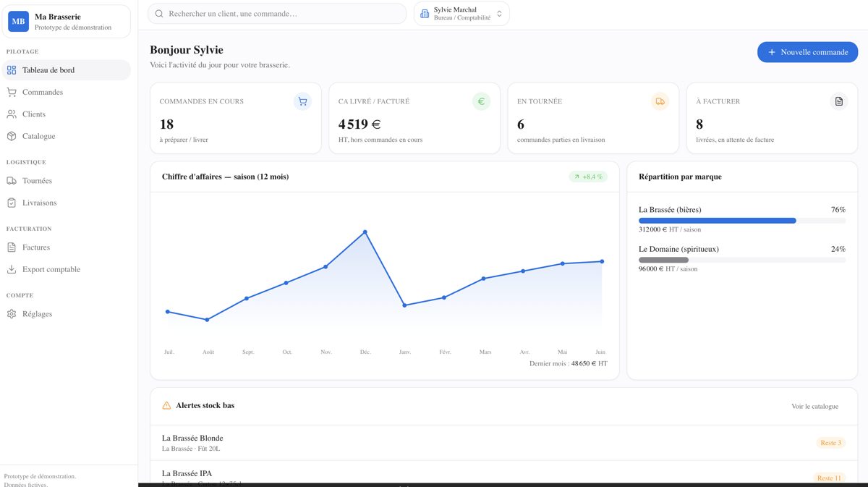
Task: Click the building icon beside Sylvie Marchal
Action: pyautogui.click(x=425, y=14)
